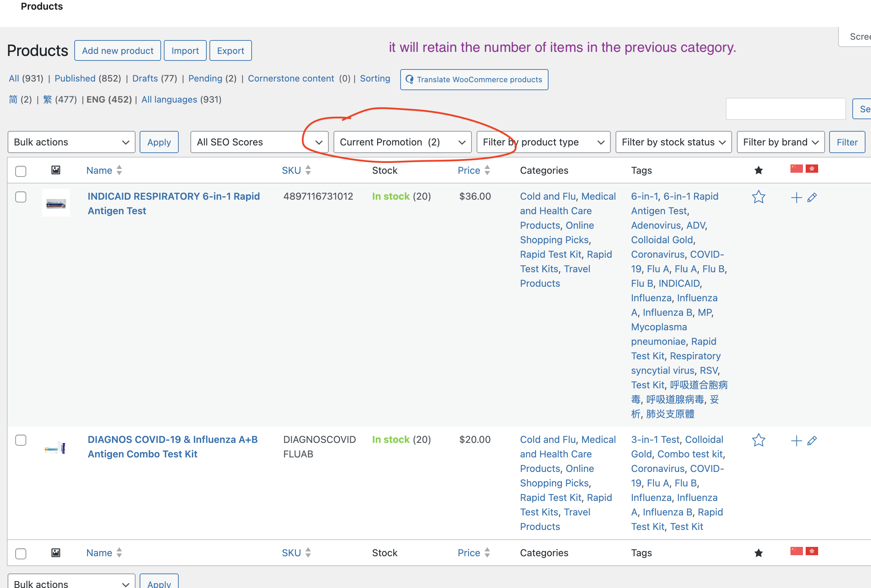Switch to All languages view
Image resolution: width=871 pixels, height=588 pixels.
pos(169,99)
